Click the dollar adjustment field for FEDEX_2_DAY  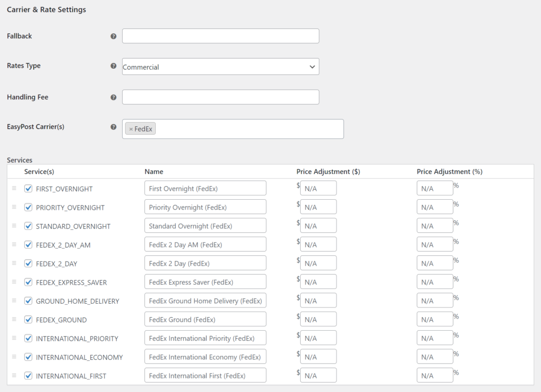click(x=318, y=264)
